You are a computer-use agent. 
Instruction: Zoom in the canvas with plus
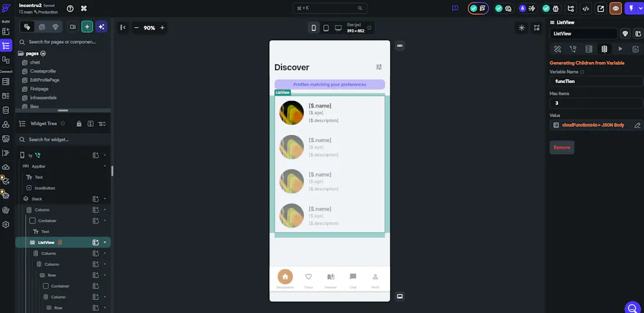(162, 28)
